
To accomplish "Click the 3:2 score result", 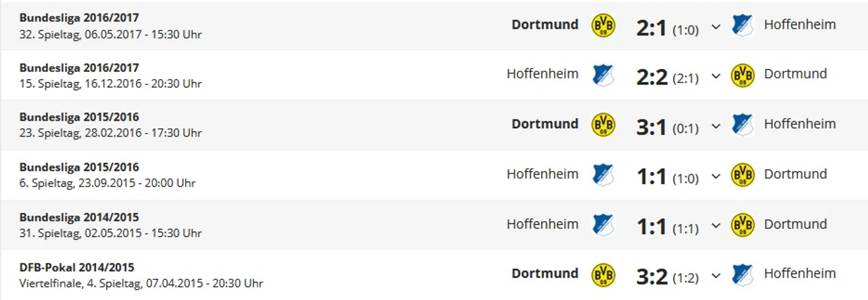I will point(652,276).
